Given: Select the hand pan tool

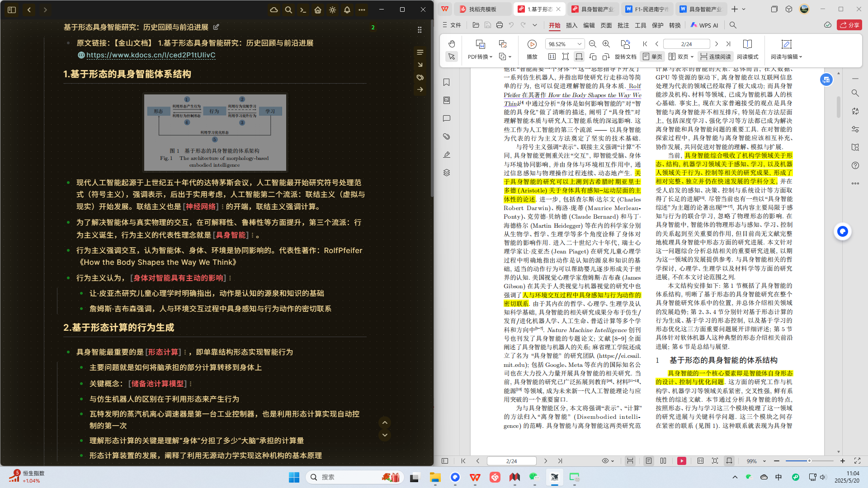Looking at the screenshot, I should click(452, 44).
